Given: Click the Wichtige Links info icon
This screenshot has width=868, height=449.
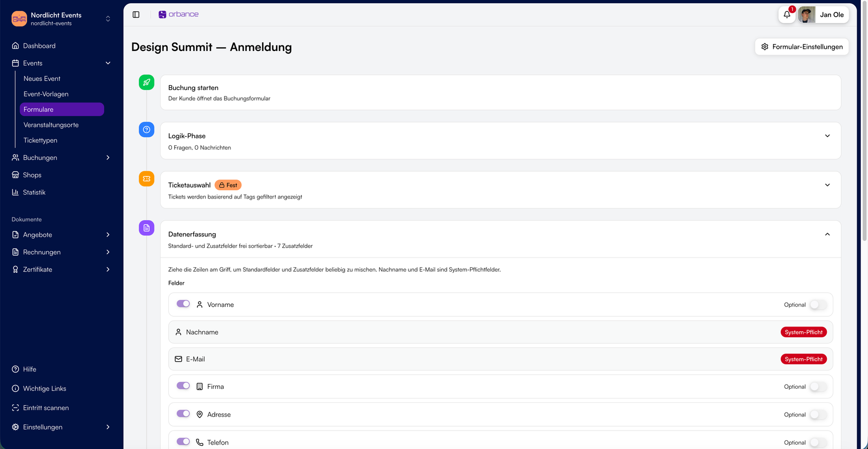Looking at the screenshot, I should 15,389.
